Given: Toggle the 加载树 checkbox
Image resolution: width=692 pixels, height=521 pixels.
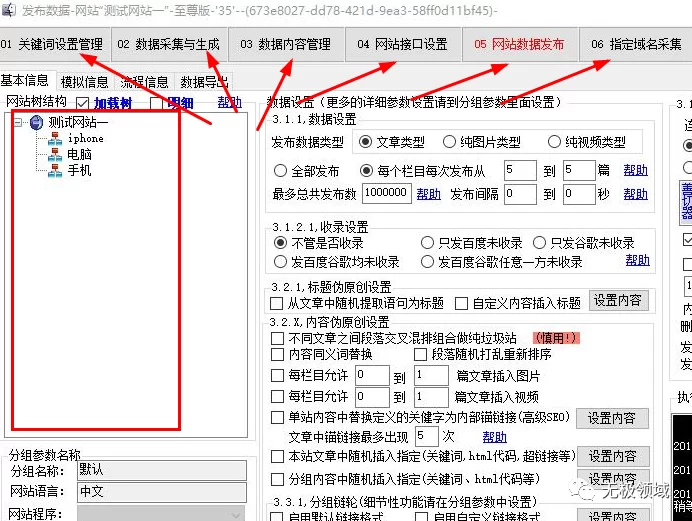Looking at the screenshot, I should point(82,103).
